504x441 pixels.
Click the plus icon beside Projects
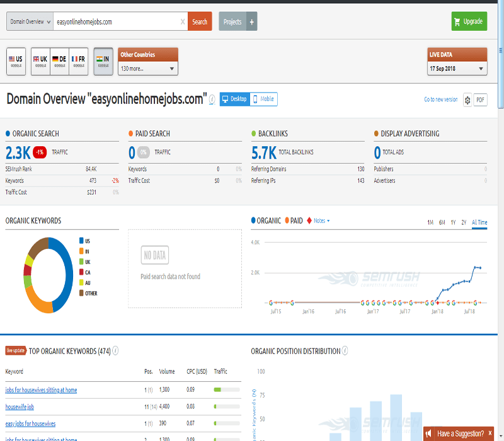(251, 21)
